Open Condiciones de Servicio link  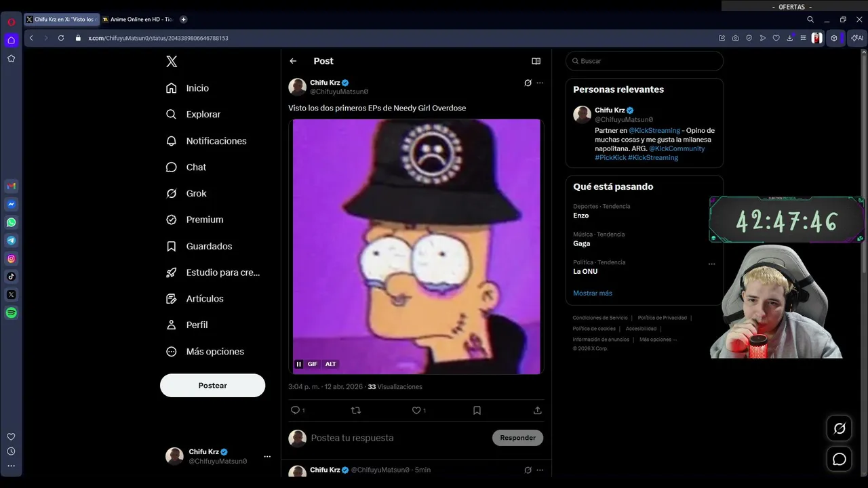click(600, 318)
